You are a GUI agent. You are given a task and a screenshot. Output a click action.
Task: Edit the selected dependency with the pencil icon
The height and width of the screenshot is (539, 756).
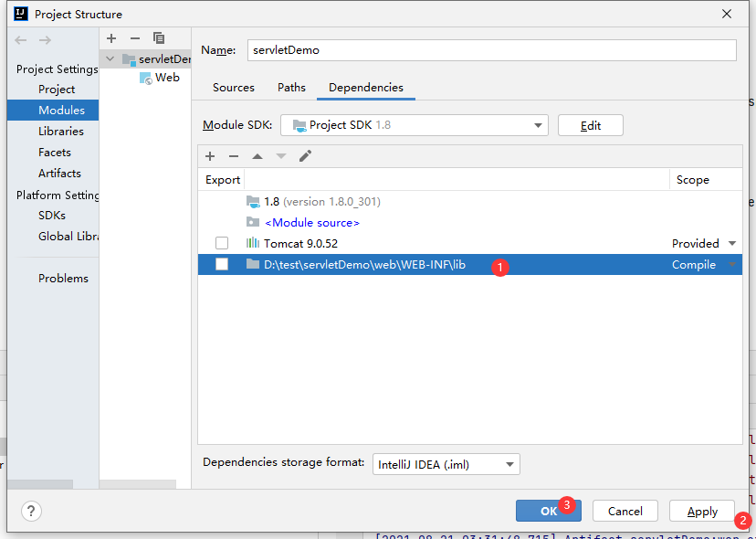[x=305, y=155]
